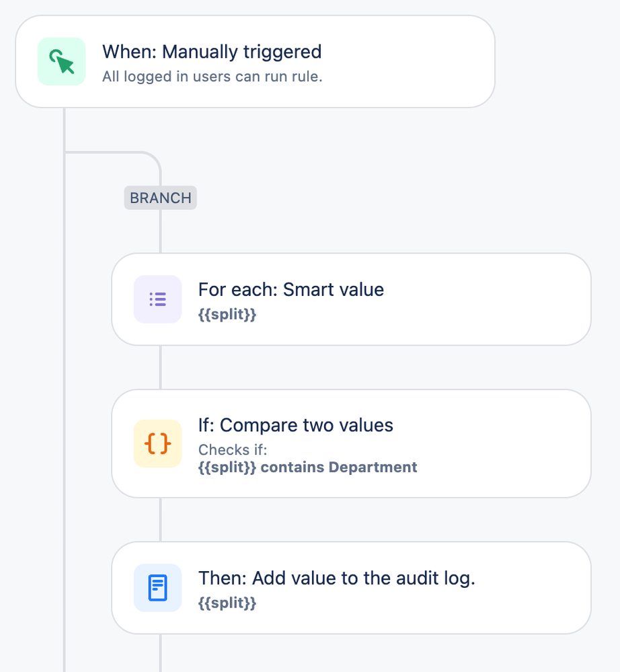This screenshot has height=672, width=620.
Task: Select '{{split}} contains Department' condition text
Action: 308,467
